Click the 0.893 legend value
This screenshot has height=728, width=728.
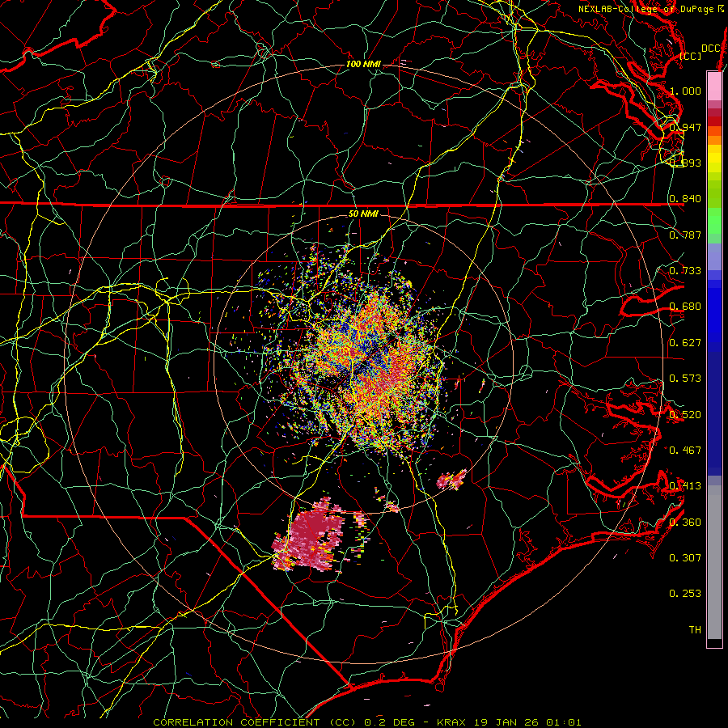pyautogui.click(x=685, y=163)
